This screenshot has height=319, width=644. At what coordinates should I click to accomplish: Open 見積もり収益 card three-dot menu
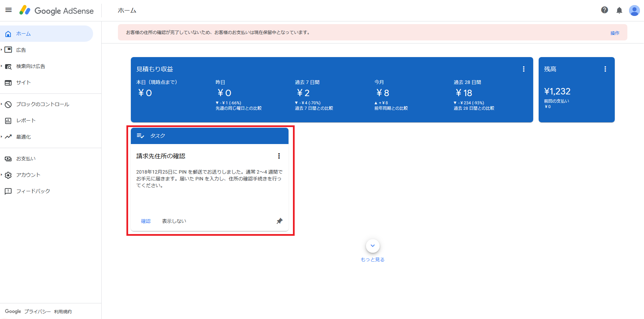[x=524, y=69]
